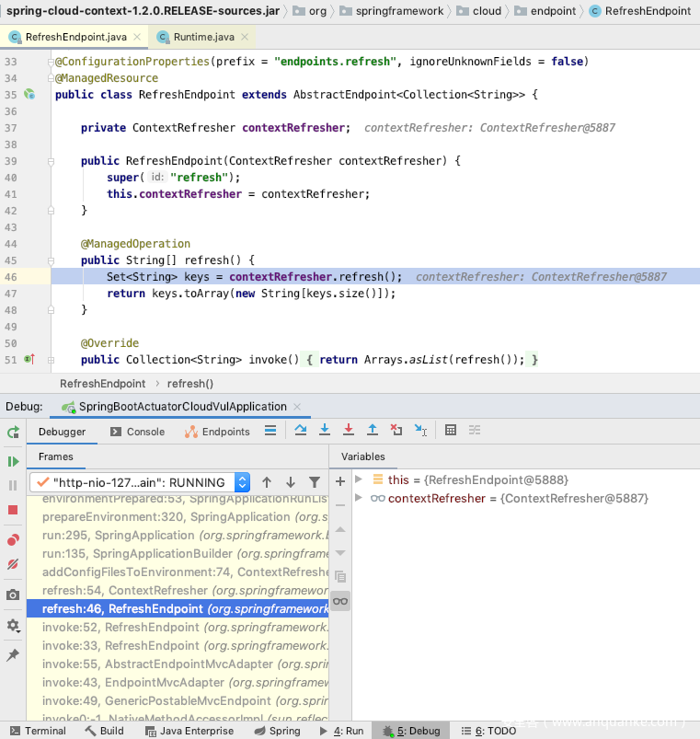This screenshot has width=700, height=739.
Task: Select frame refresh:54, ContextRefresher
Action: pyautogui.click(x=178, y=590)
